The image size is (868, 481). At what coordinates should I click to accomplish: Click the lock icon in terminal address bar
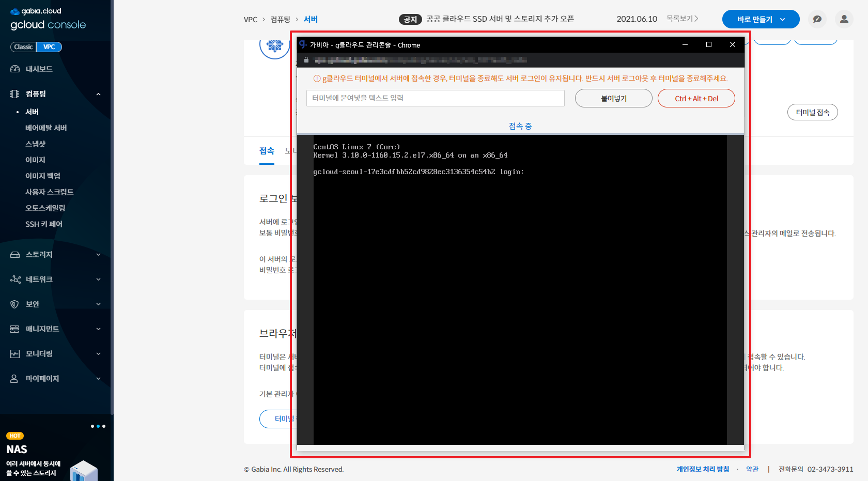[x=306, y=60]
